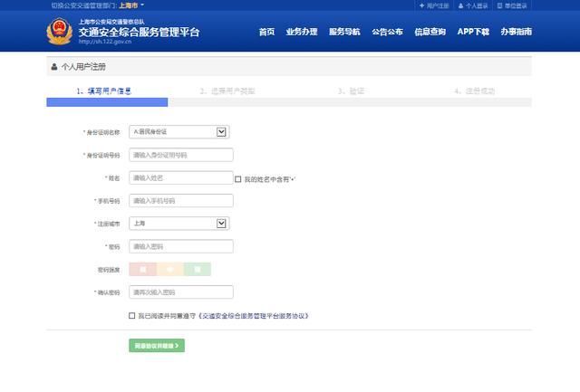Click the user icon beside 个人用户注册
This screenshot has height=392, width=580.
(54, 67)
